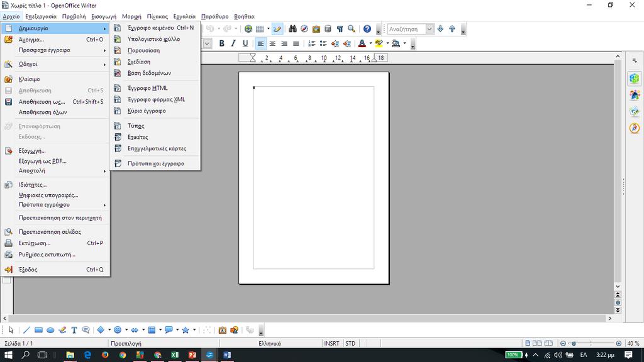
Task: Click the Hyperlink globe icon
Action: point(248,29)
